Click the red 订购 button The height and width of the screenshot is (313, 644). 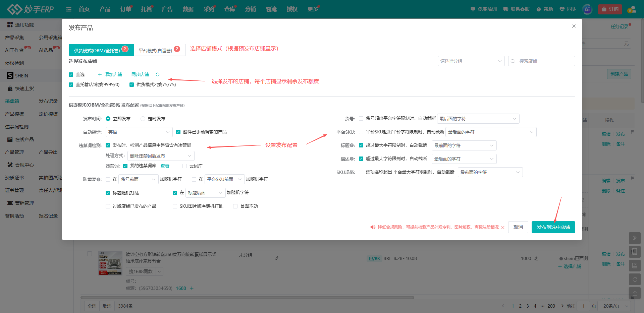click(x=610, y=9)
